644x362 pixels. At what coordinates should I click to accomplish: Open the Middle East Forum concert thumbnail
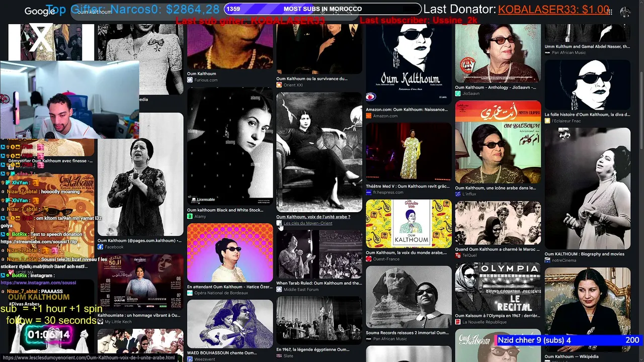[319, 254]
